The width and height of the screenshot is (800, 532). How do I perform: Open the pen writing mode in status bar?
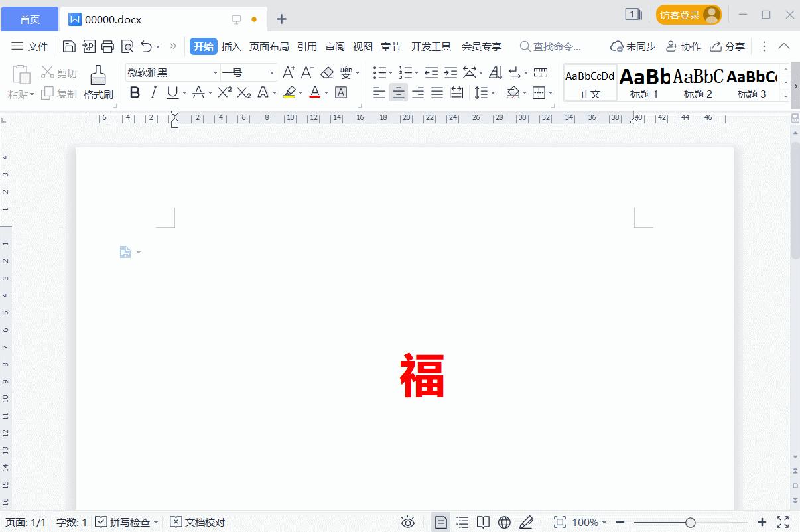[x=526, y=523]
